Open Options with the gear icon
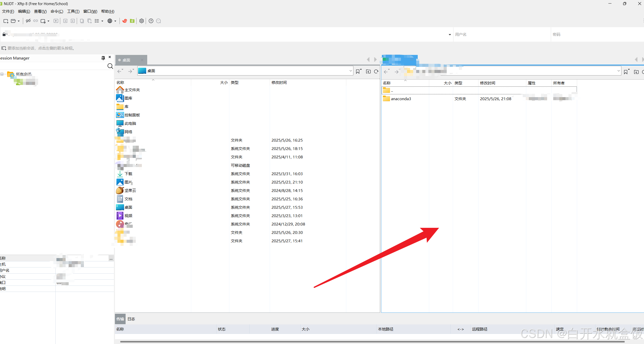The height and width of the screenshot is (344, 644). (x=142, y=21)
